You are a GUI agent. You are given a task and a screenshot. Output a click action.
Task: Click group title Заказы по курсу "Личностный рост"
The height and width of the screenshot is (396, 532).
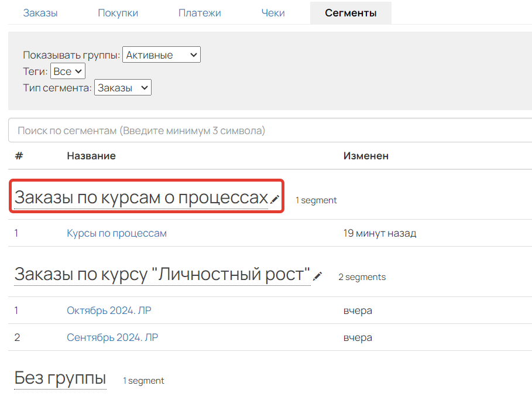pyautogui.click(x=162, y=274)
